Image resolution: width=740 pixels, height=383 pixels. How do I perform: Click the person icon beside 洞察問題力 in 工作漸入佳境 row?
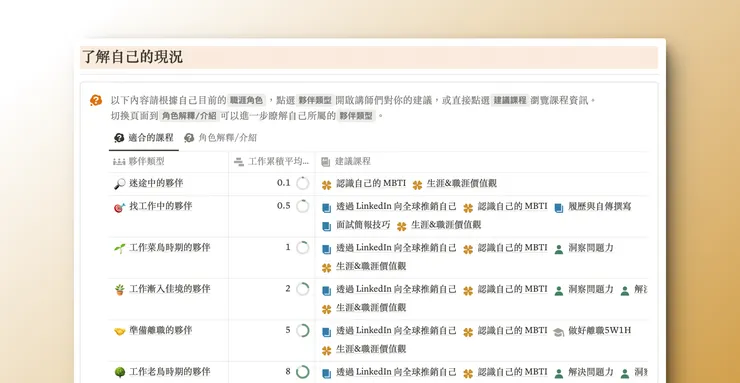[x=559, y=291]
